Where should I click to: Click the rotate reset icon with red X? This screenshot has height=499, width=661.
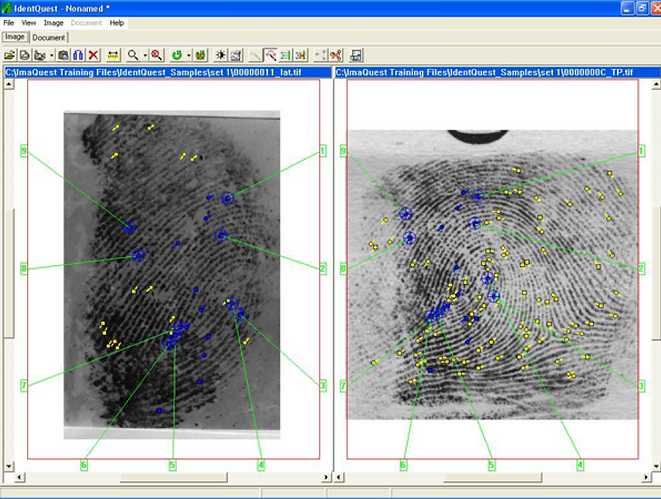[x=201, y=55]
